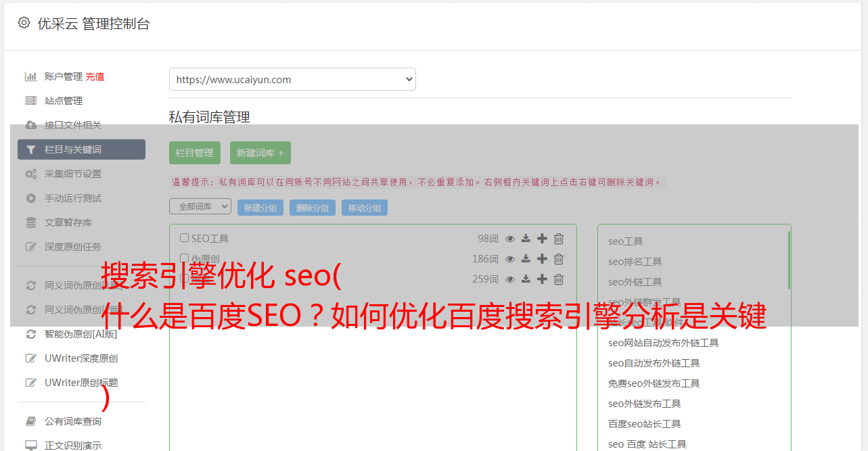Click the gear icon beside 优采云 管理控制台
Screen dimensions: 868x451
click(24, 23)
